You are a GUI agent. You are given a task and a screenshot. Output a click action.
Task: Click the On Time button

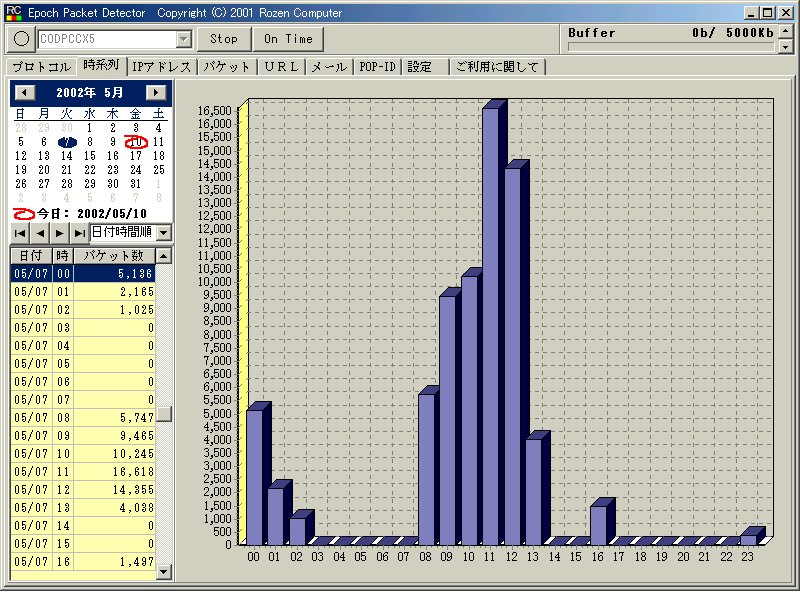[288, 39]
